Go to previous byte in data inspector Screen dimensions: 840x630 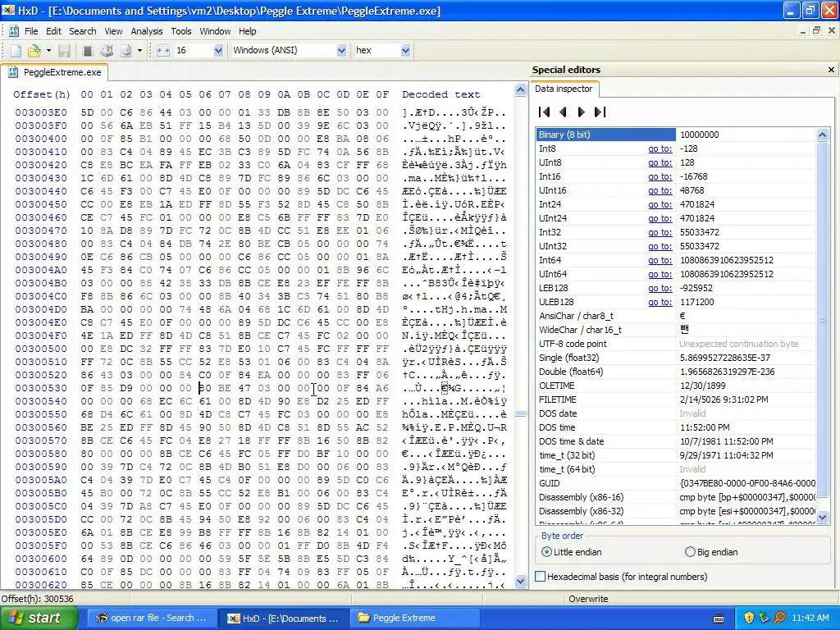563,112
